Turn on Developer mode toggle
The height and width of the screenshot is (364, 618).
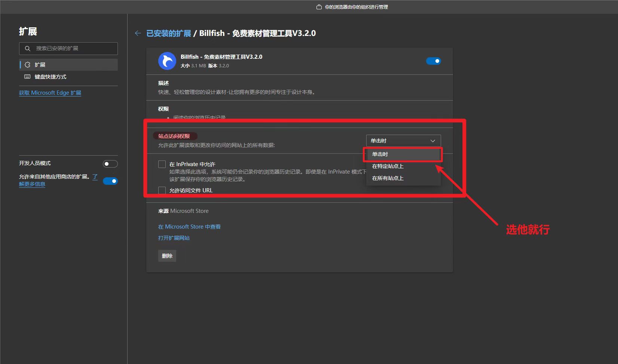point(110,164)
